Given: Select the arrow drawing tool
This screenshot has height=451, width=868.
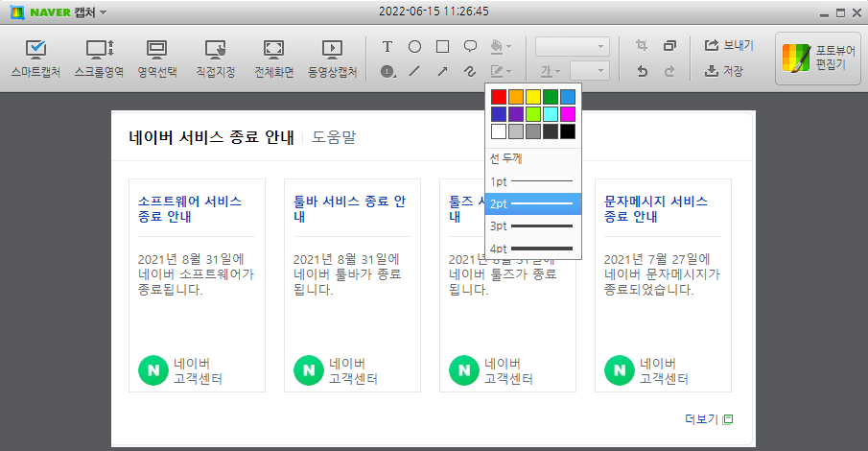Looking at the screenshot, I should (x=442, y=71).
